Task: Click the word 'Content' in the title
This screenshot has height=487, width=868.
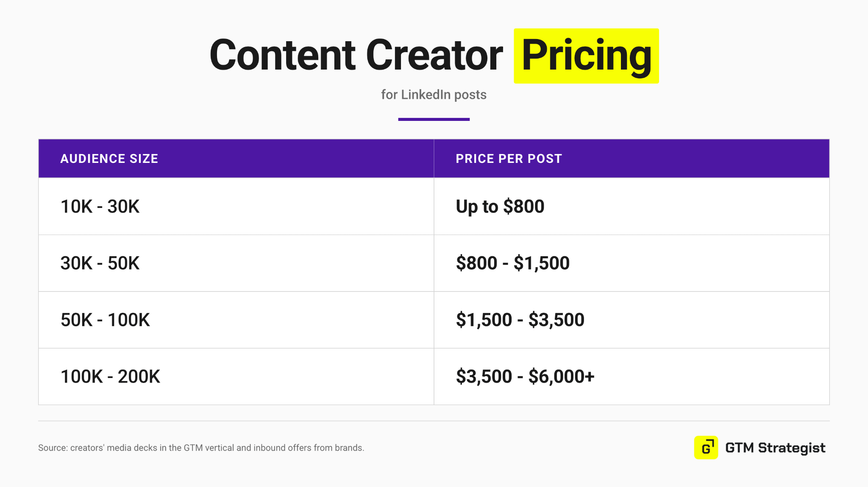Action: click(x=282, y=55)
